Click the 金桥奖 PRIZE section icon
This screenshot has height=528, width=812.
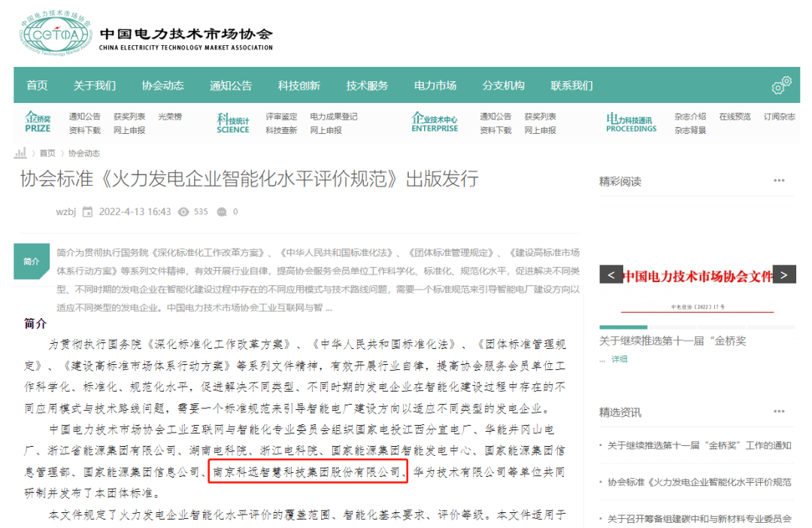pos(38,123)
